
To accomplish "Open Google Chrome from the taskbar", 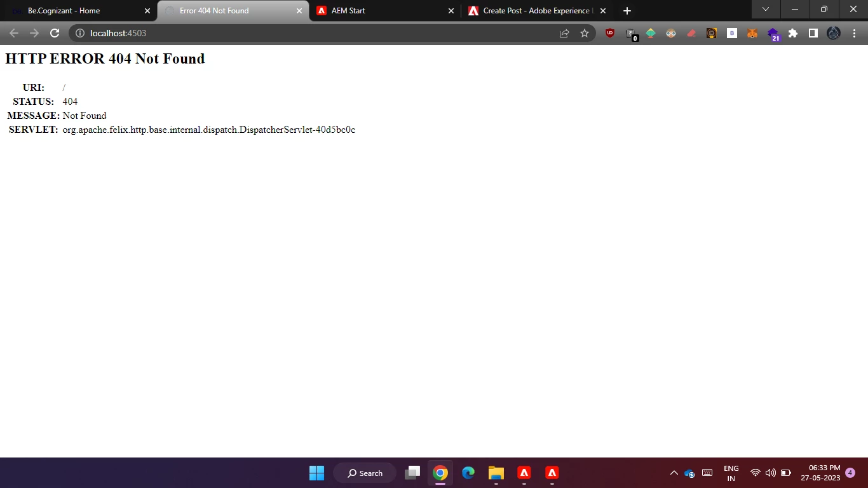I will (x=440, y=473).
